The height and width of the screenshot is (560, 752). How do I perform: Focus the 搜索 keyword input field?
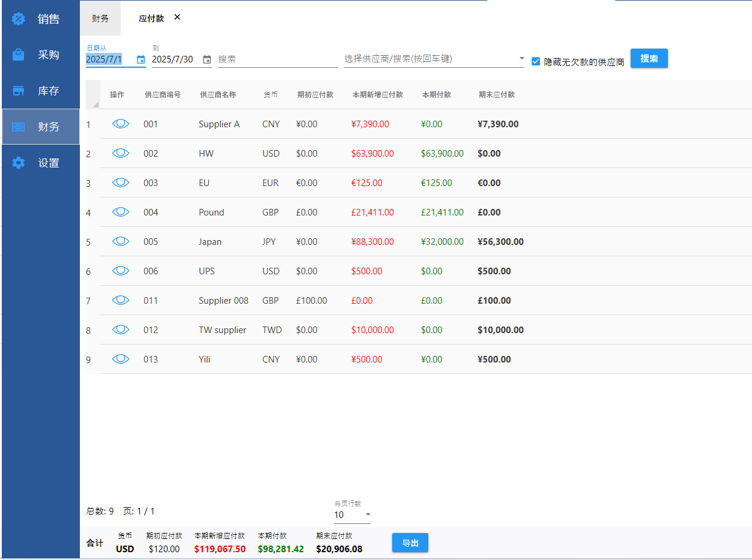coord(277,59)
